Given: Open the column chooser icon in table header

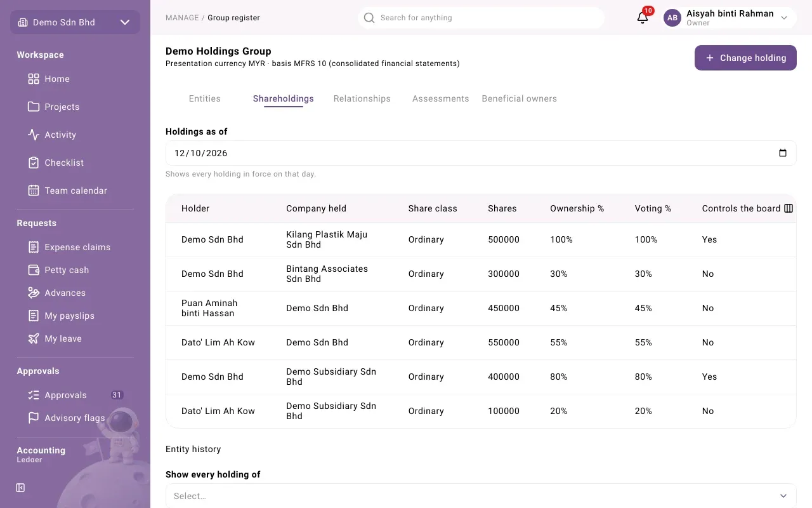Looking at the screenshot, I should (x=789, y=208).
